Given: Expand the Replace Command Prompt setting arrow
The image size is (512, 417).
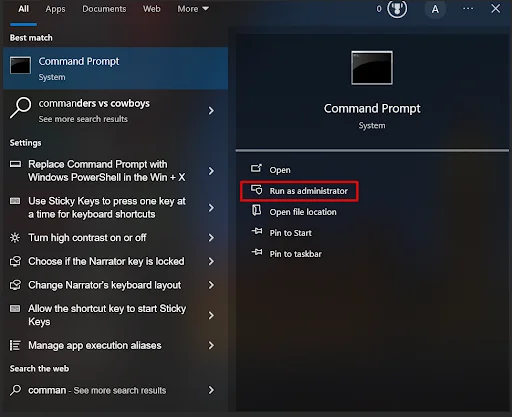Looking at the screenshot, I should point(211,171).
